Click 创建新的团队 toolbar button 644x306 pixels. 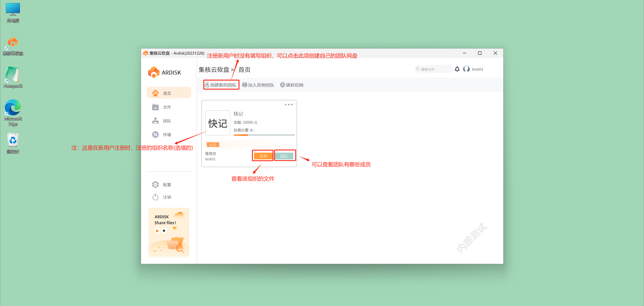click(221, 85)
